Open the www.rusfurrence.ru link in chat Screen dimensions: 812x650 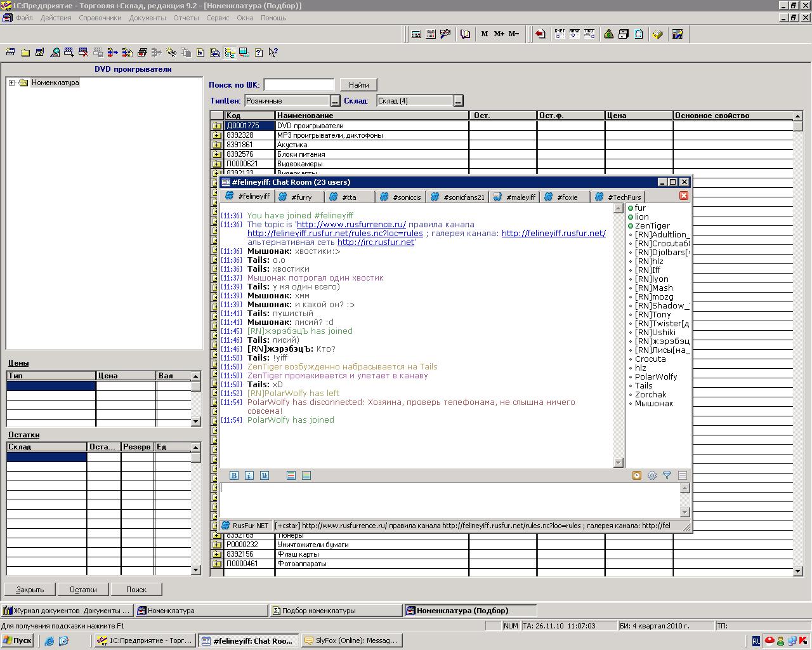351,225
